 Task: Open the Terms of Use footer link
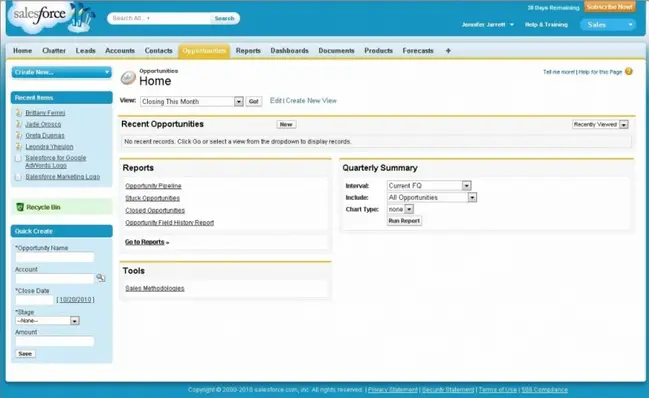coord(498,390)
